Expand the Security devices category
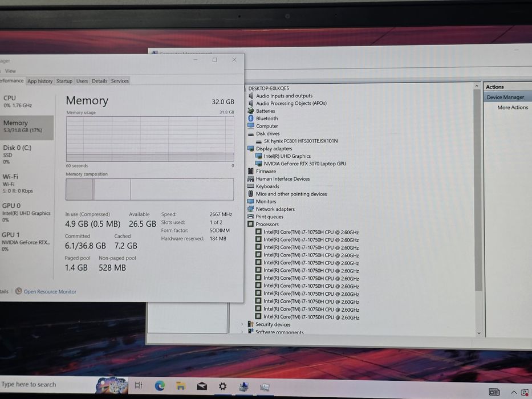The height and width of the screenshot is (399, 532). click(242, 324)
